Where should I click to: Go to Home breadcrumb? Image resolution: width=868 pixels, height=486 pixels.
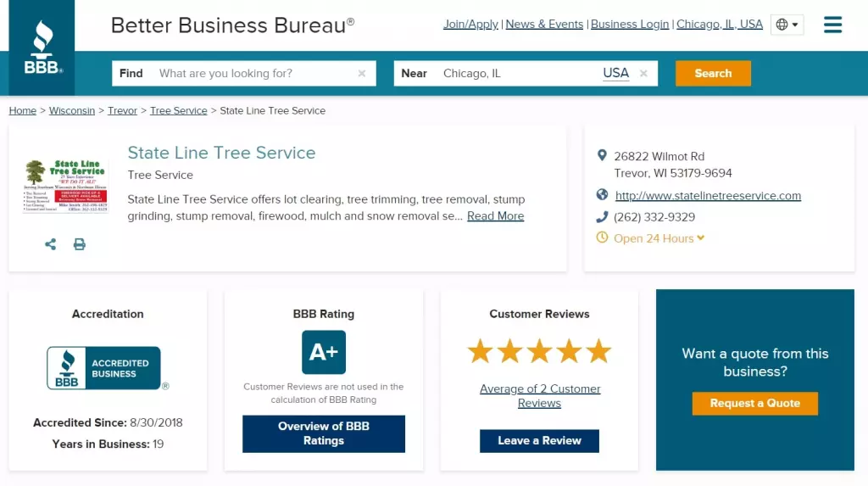tap(23, 111)
